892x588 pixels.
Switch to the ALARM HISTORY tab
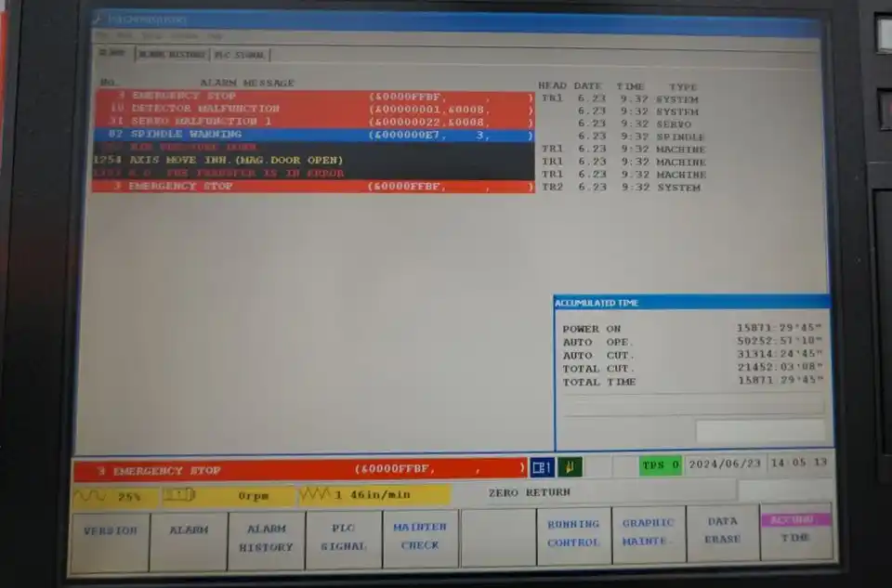[x=172, y=55]
